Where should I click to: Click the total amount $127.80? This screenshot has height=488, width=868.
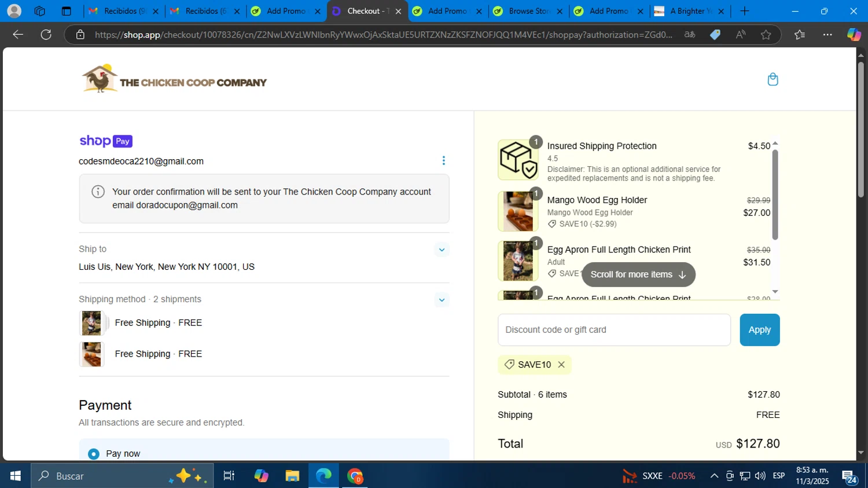click(x=757, y=444)
